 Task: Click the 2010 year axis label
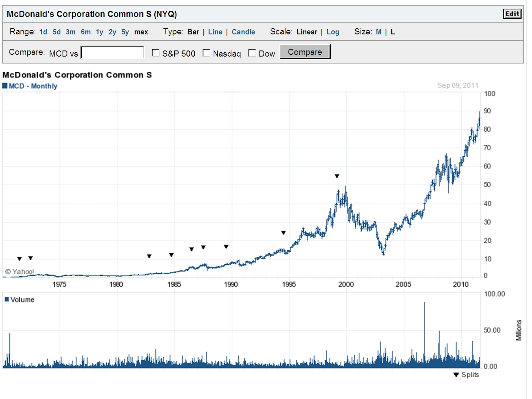[x=461, y=284]
